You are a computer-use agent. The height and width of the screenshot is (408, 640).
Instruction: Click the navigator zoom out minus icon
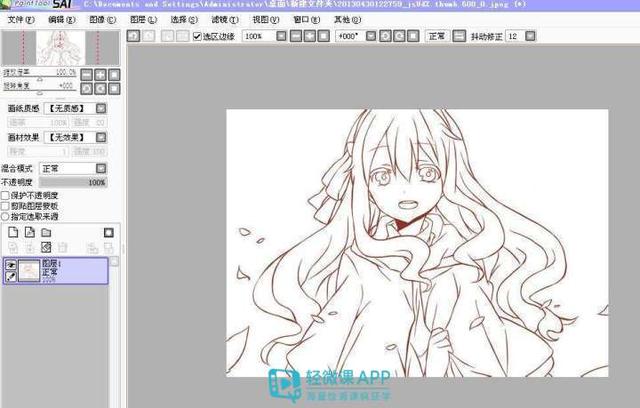coord(87,75)
